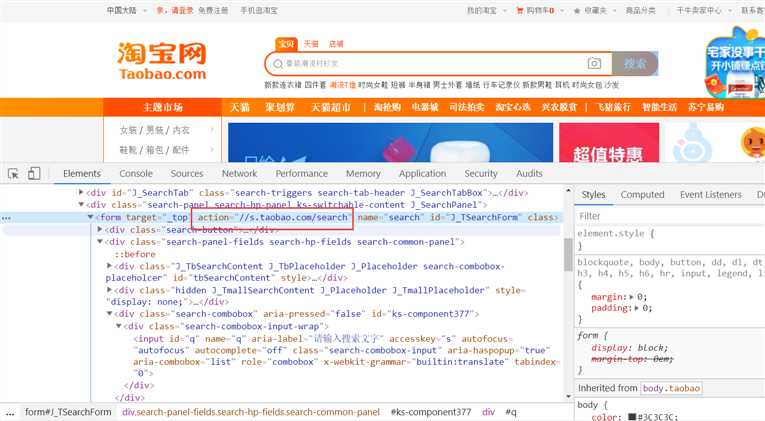
Task: Open the Application tab
Action: point(423,174)
